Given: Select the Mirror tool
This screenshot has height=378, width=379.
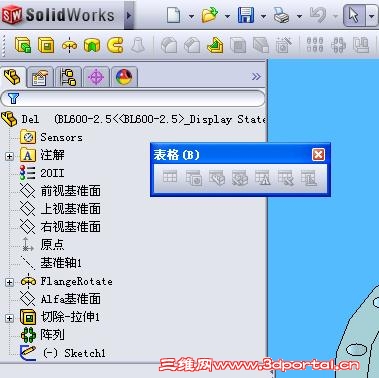Looking at the screenshot, I should click(x=361, y=45).
